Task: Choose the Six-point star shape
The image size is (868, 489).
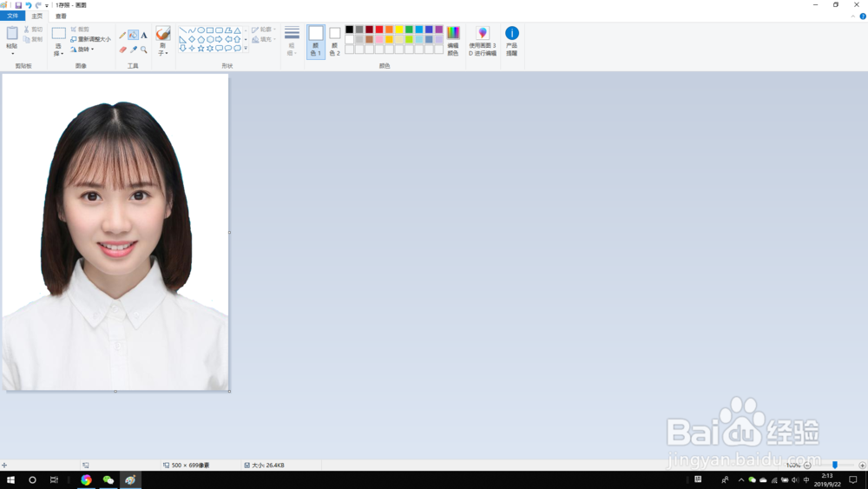Action: [210, 48]
